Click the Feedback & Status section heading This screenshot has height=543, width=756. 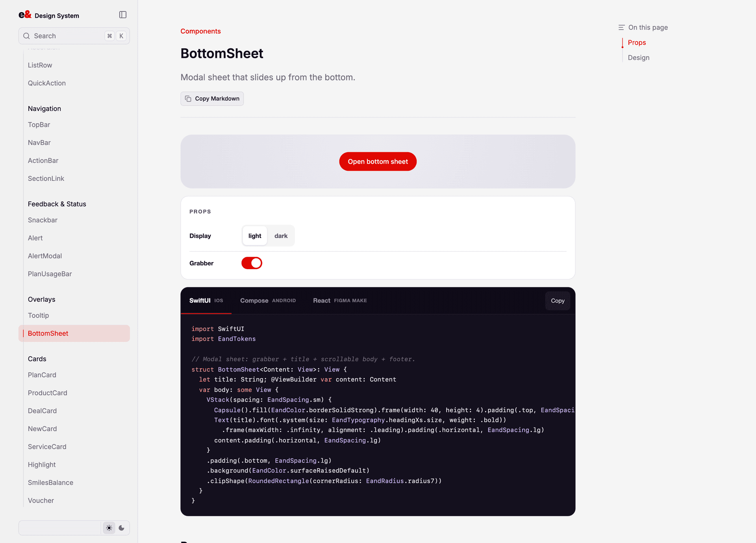tap(57, 204)
